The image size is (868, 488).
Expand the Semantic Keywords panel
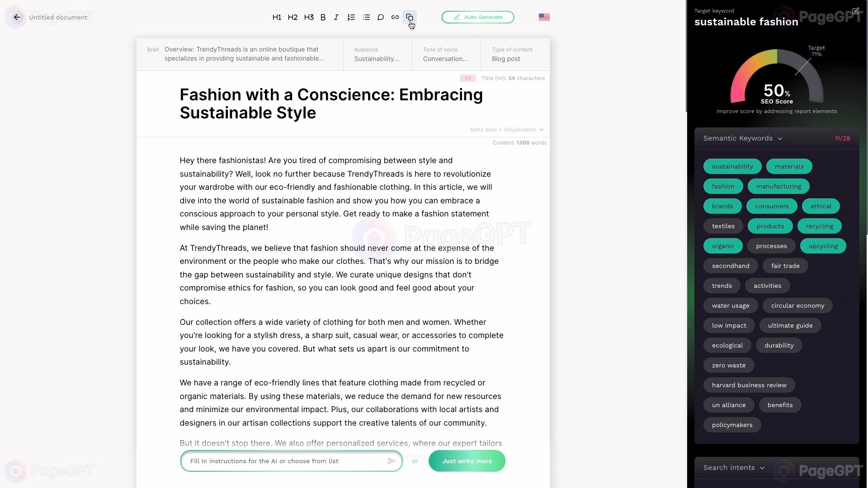[780, 138]
